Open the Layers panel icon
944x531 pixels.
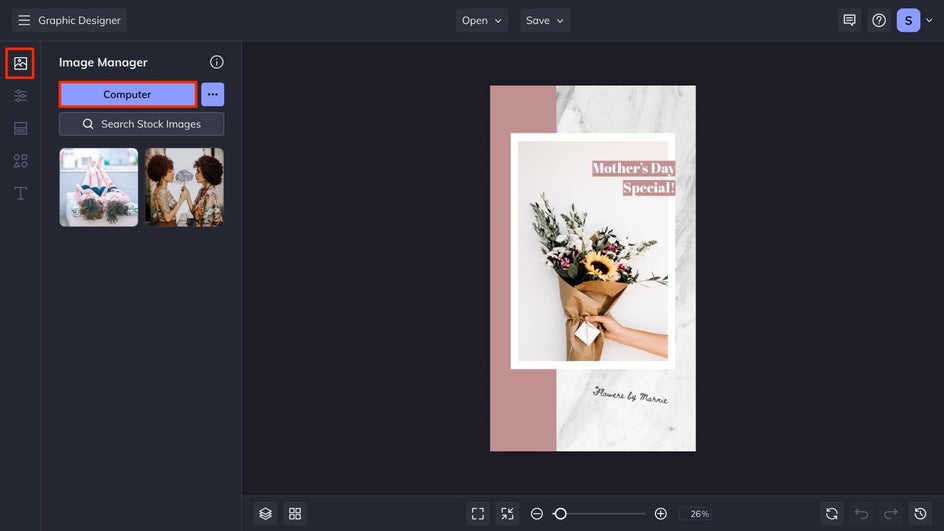(266, 514)
